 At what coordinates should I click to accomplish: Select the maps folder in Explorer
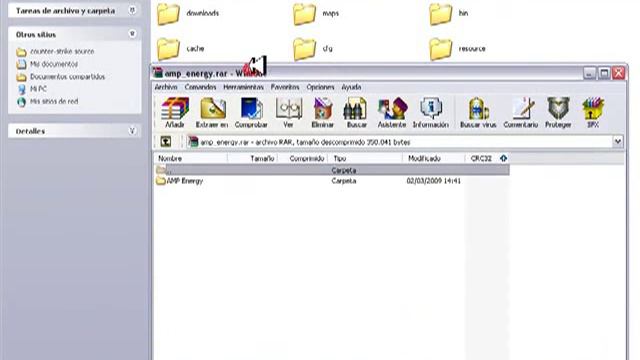click(316, 14)
